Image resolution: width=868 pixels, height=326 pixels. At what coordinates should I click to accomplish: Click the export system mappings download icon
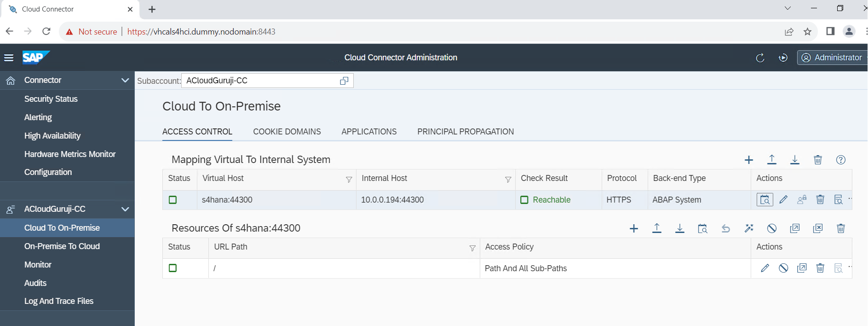tap(795, 160)
